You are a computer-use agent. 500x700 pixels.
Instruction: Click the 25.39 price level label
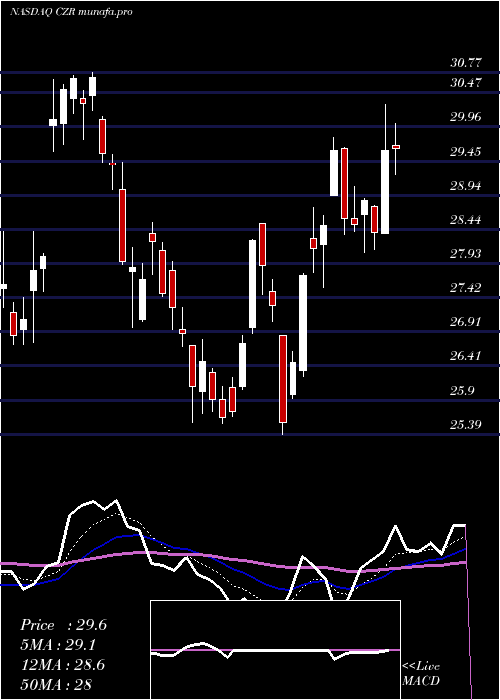(466, 424)
